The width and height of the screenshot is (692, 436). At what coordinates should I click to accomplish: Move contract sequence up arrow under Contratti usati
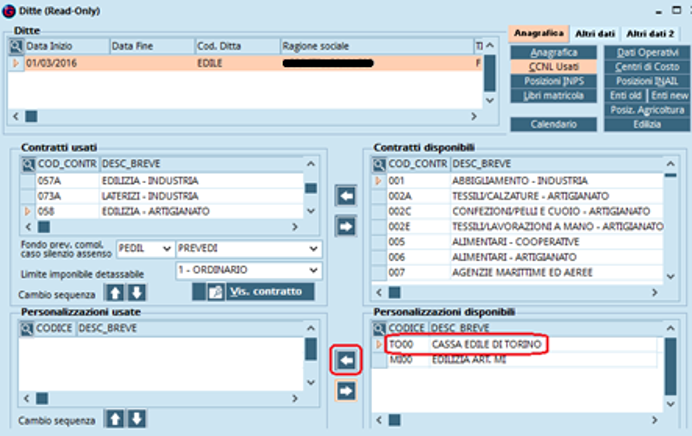[115, 293]
